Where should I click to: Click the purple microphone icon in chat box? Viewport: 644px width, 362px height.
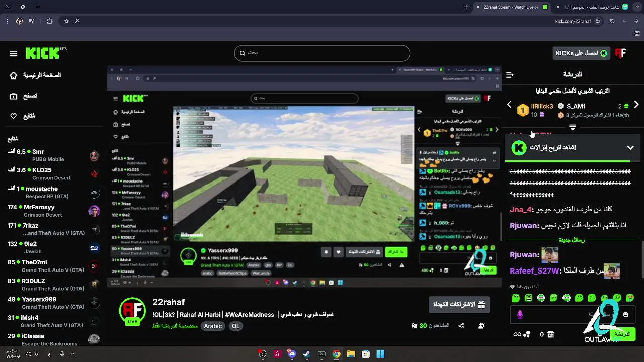click(x=520, y=315)
